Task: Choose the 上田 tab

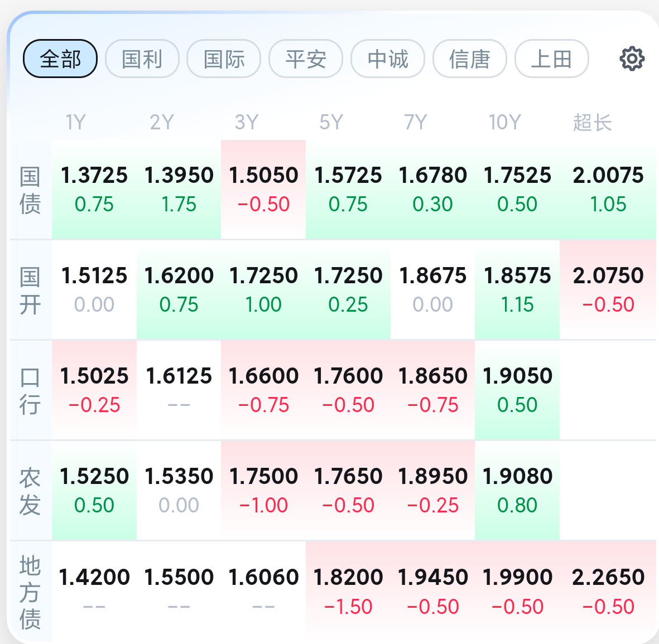Action: (552, 59)
